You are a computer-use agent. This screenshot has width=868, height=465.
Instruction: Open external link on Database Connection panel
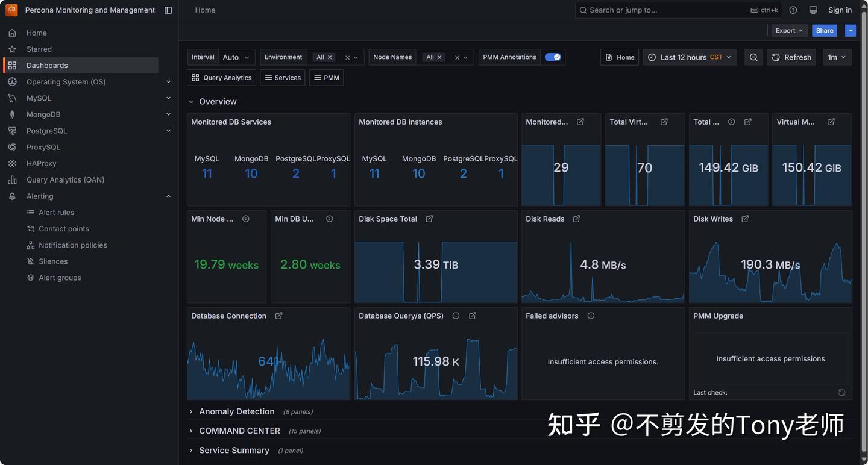(278, 316)
